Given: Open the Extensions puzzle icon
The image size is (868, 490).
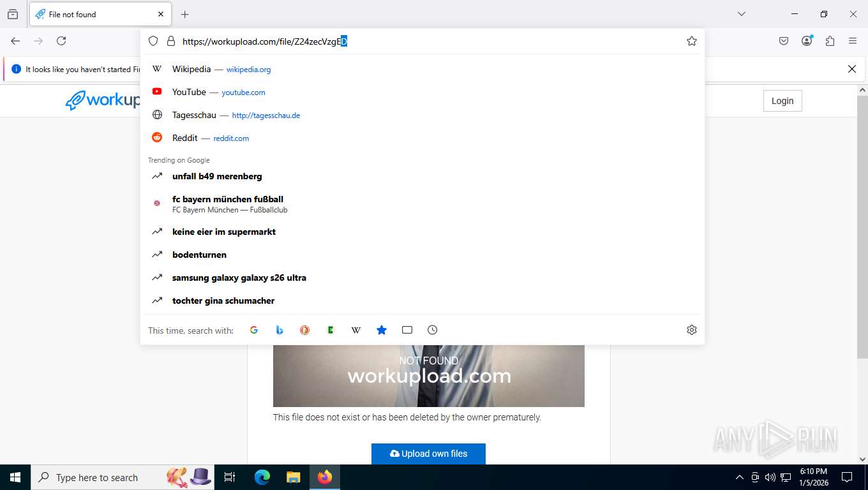Looking at the screenshot, I should 830,41.
